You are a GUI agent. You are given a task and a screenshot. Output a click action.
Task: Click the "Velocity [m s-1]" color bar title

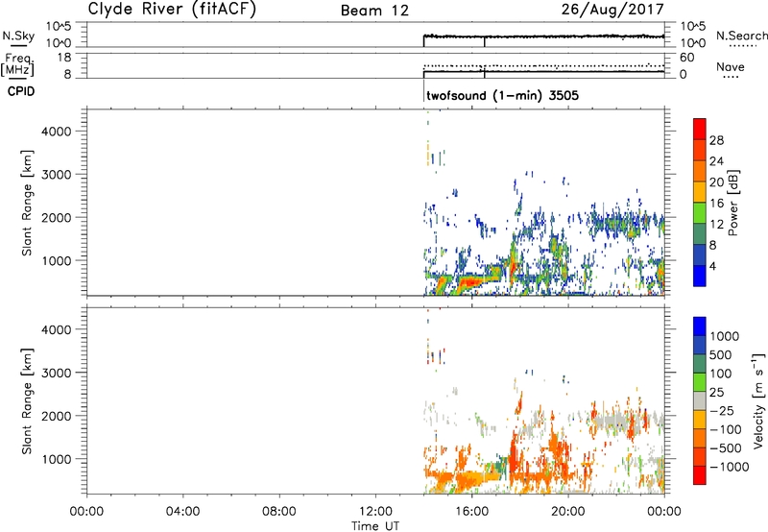tap(759, 400)
